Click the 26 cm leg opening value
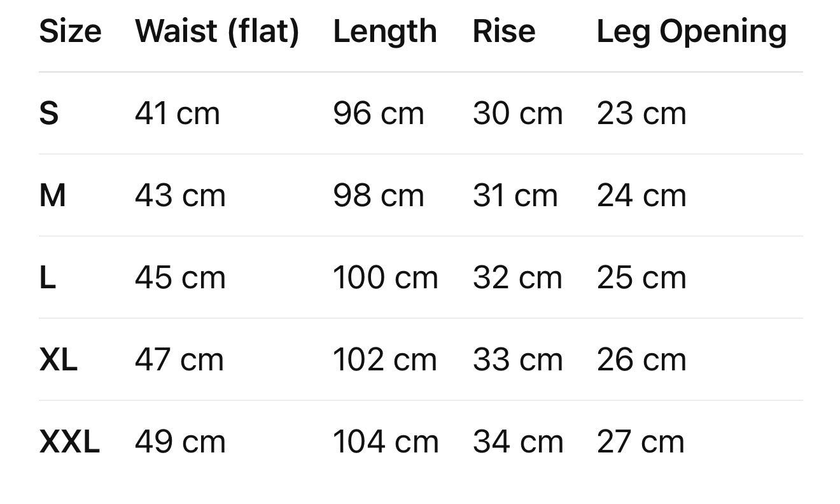 (x=641, y=360)
